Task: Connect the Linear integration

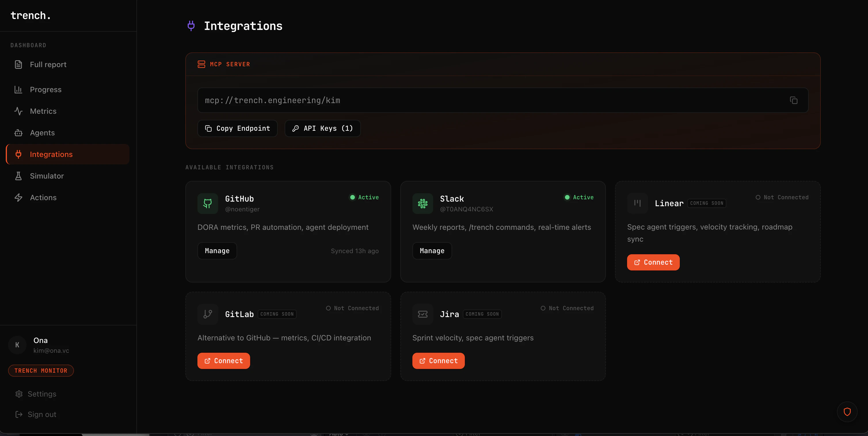Action: click(653, 262)
